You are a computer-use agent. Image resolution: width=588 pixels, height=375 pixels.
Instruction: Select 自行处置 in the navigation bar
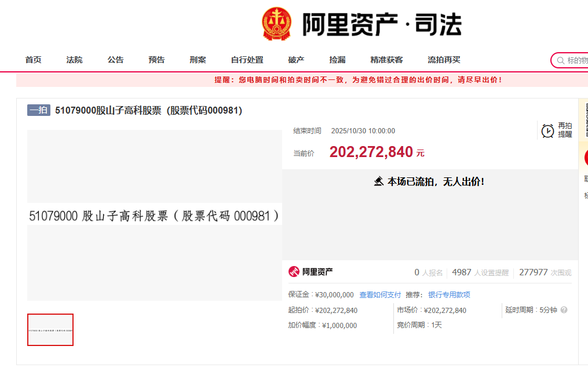(x=247, y=60)
